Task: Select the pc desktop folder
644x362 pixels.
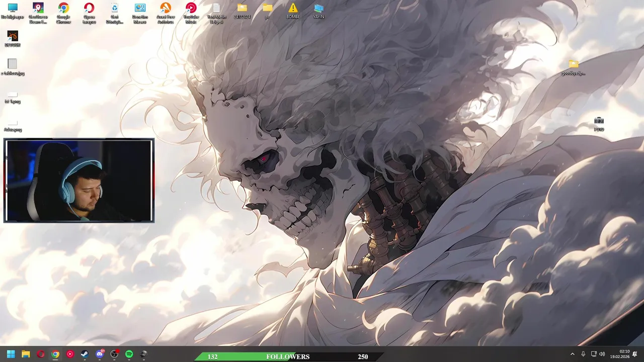Action: (x=268, y=11)
